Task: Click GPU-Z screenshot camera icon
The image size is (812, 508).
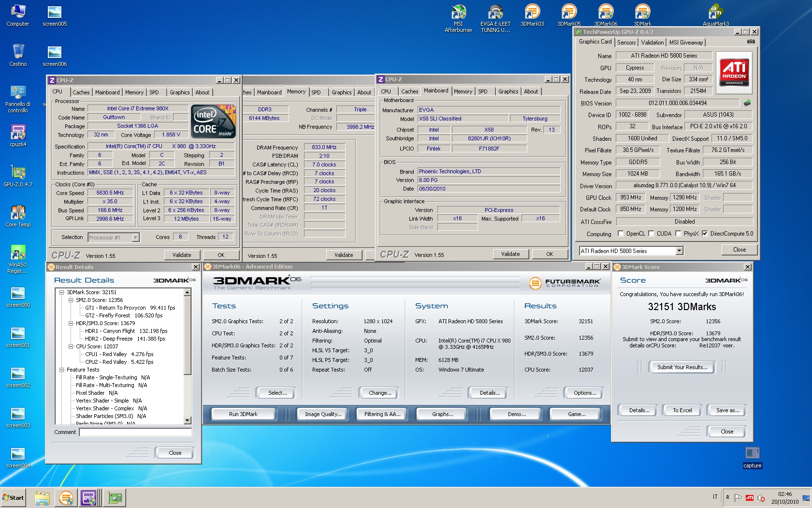Action: pyautogui.click(x=751, y=42)
